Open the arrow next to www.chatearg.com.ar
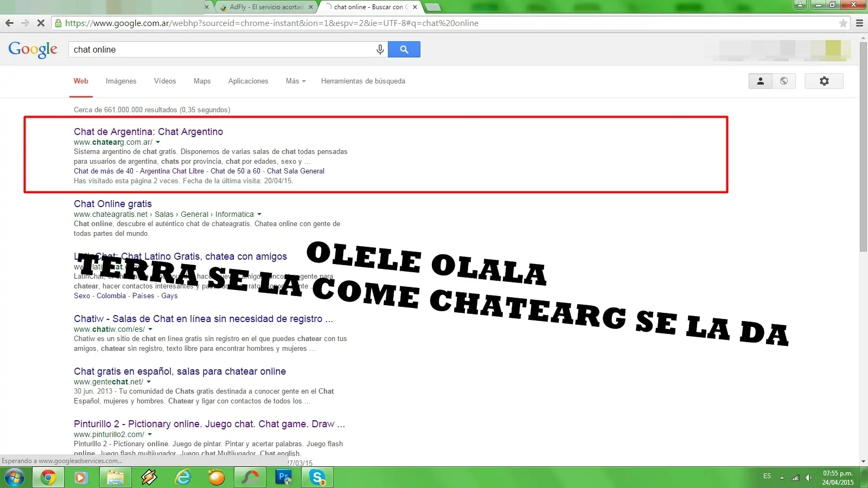Screen dimensions: 868x488 click(158, 143)
